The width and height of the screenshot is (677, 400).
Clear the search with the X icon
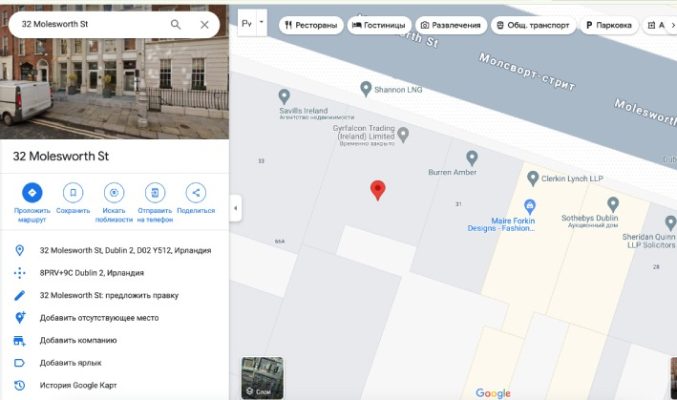[205, 24]
